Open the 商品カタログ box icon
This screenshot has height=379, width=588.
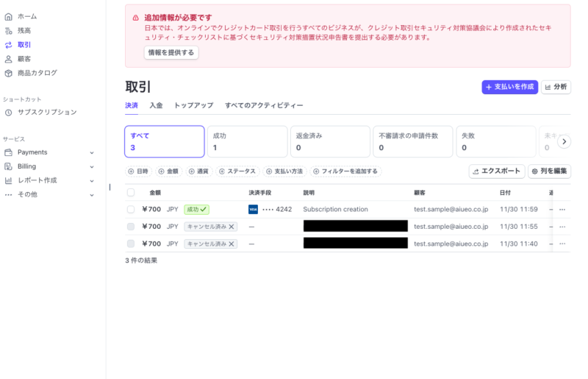[8, 74]
